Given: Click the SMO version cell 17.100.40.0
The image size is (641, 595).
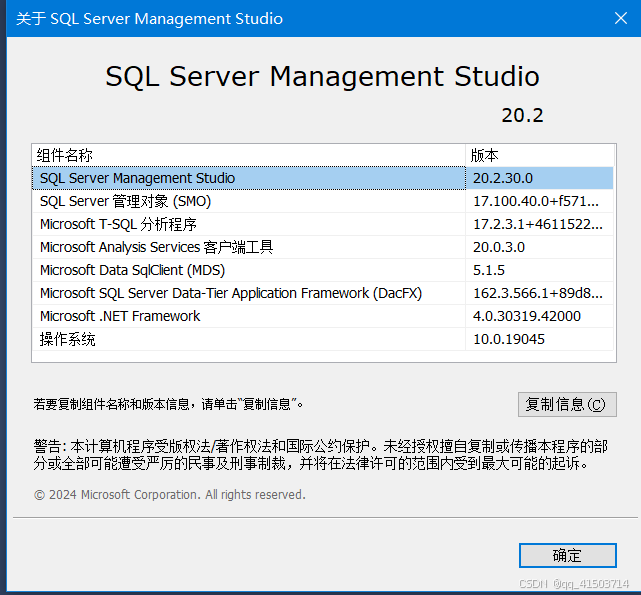Looking at the screenshot, I should 536,201.
